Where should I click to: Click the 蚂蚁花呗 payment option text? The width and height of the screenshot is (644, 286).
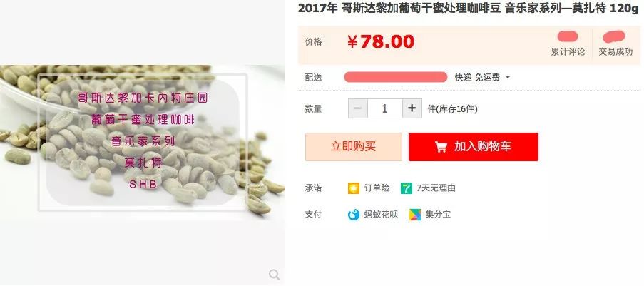click(x=381, y=215)
